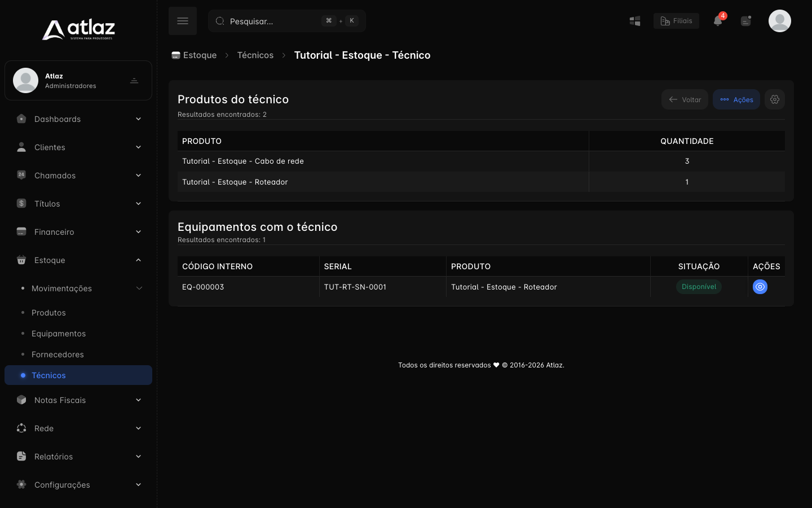Screen dimensions: 812x508
Task: View equipment EQ-000003 details eye icon
Action: pos(760,287)
